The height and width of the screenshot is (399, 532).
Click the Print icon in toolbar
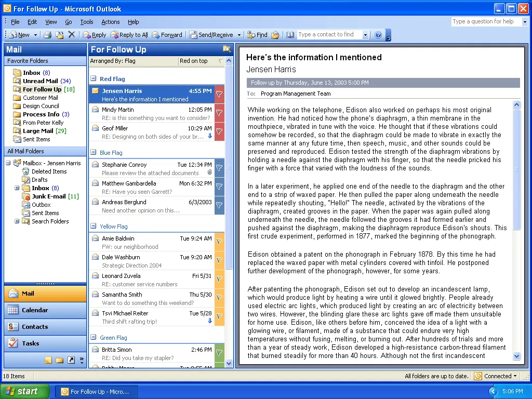[47, 35]
